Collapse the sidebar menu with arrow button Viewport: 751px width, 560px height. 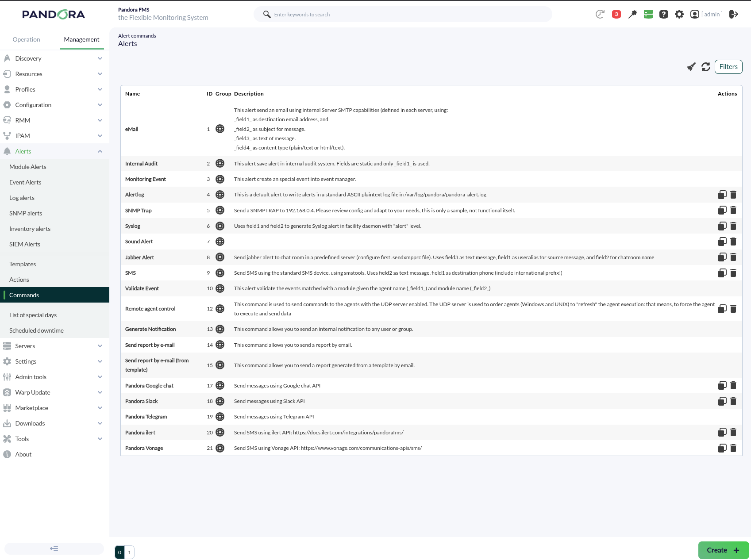click(54, 548)
